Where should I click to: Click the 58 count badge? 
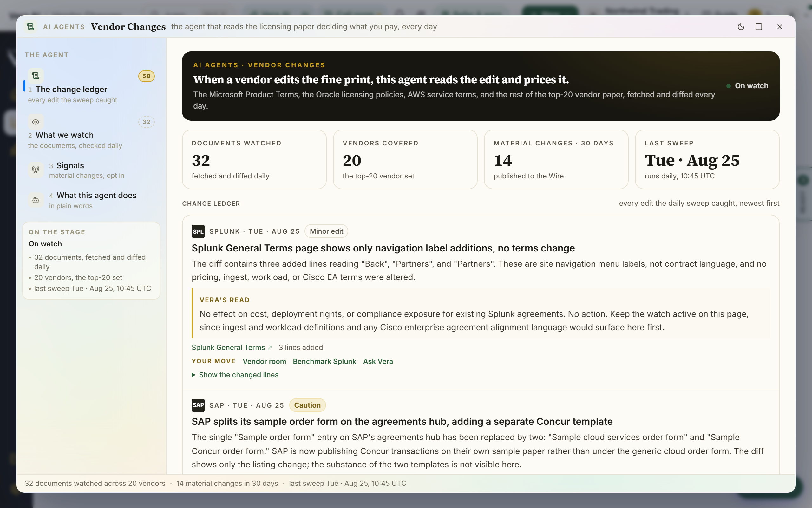tap(146, 76)
